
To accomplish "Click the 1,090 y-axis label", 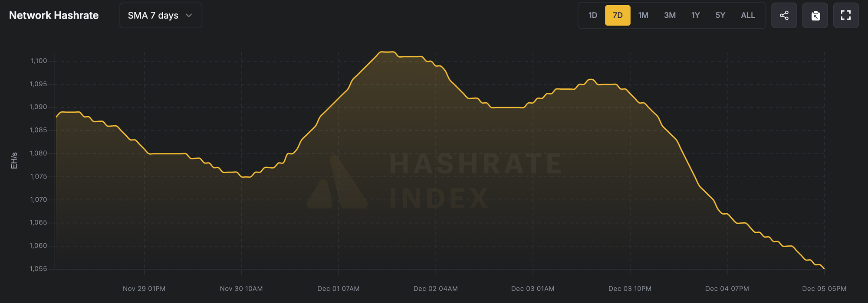I will point(38,107).
